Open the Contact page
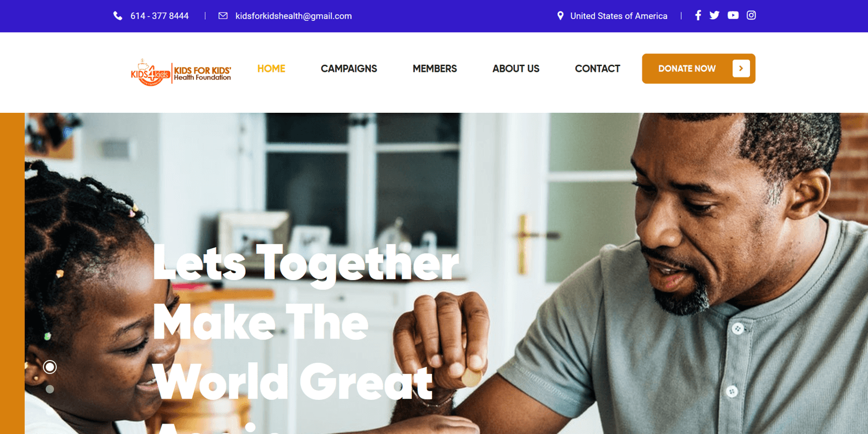The image size is (868, 434). click(598, 69)
